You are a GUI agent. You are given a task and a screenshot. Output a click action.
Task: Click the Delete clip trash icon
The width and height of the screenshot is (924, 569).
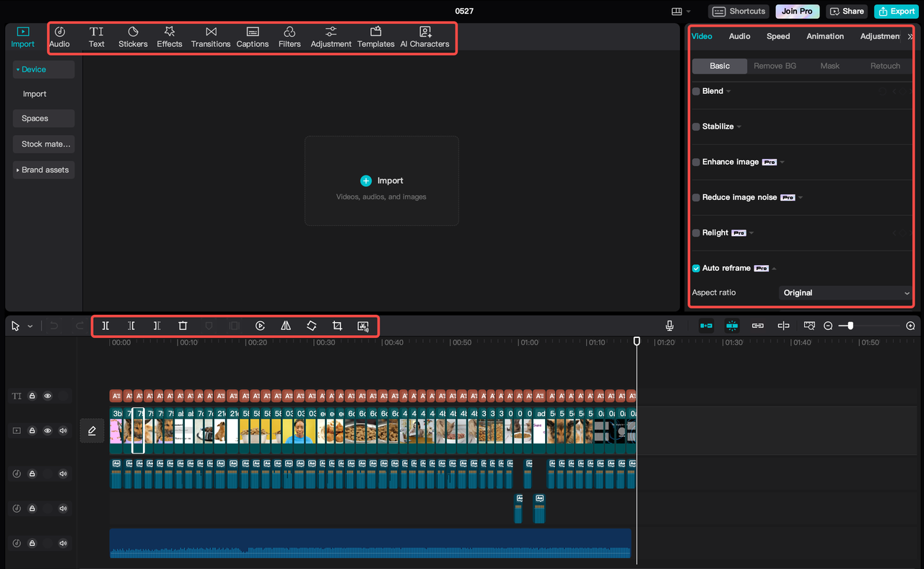tap(183, 326)
